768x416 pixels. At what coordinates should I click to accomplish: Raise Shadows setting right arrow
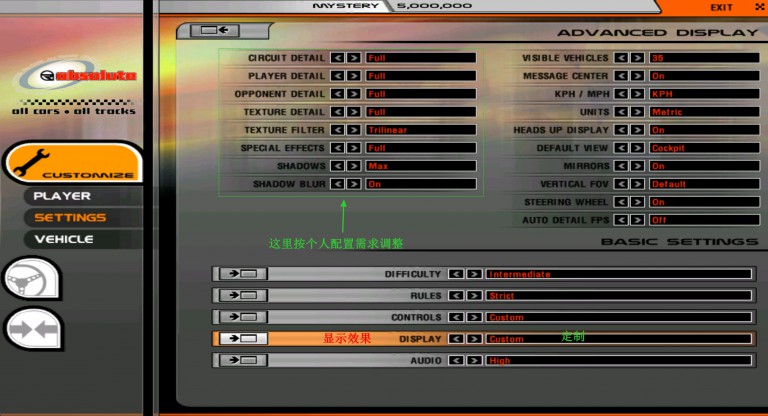(354, 166)
